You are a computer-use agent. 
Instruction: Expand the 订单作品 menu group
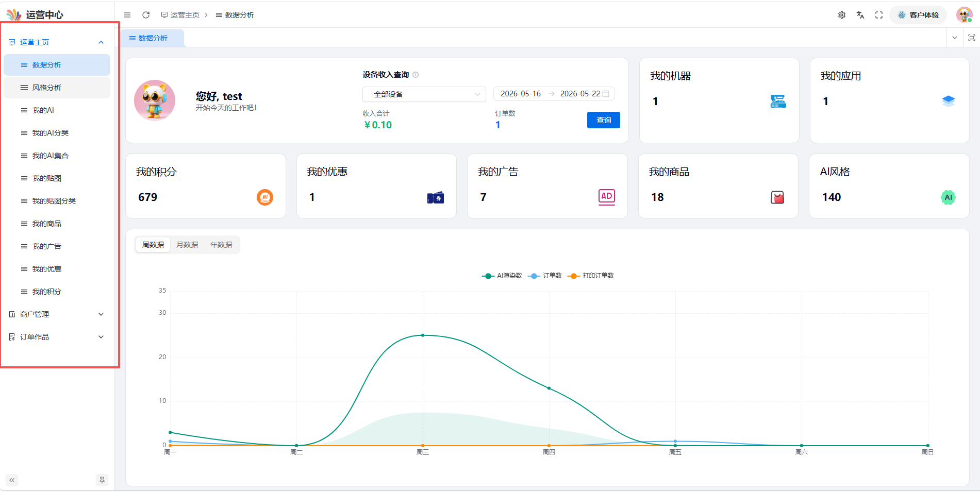click(57, 337)
